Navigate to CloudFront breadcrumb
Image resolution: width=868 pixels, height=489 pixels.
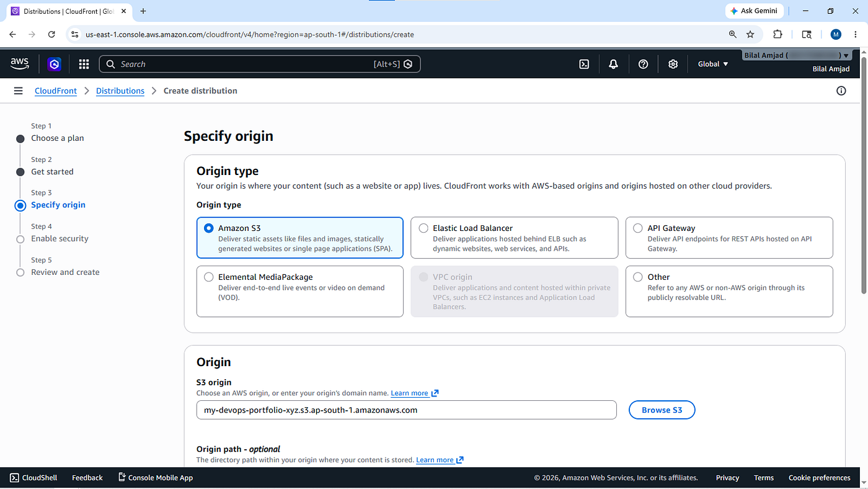[56, 91]
